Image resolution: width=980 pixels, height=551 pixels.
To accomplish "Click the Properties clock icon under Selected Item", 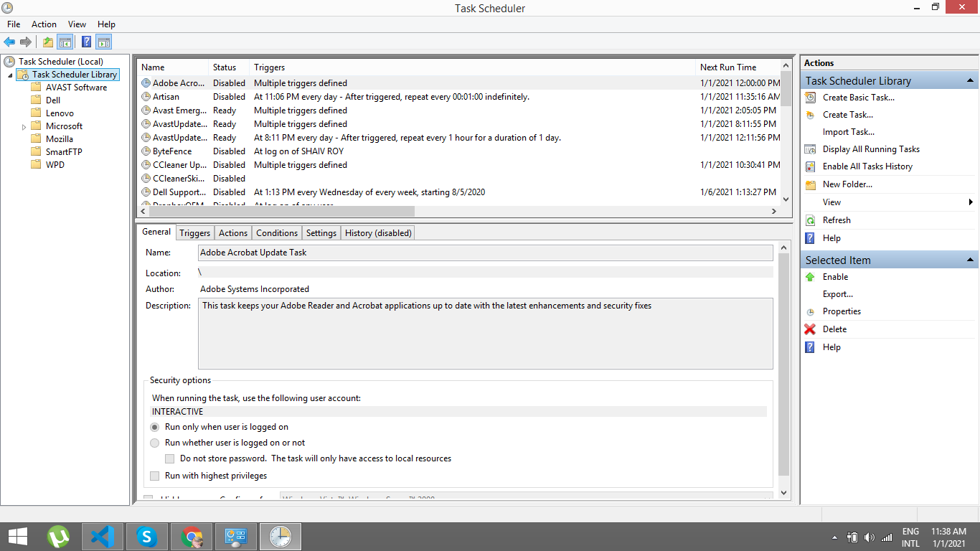I will tap(811, 312).
